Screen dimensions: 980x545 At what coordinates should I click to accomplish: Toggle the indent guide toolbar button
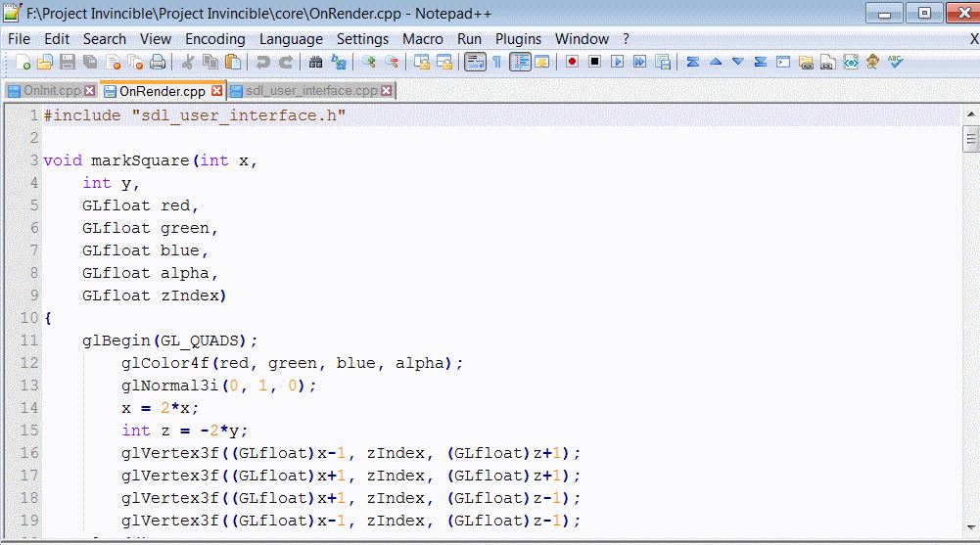(x=520, y=62)
